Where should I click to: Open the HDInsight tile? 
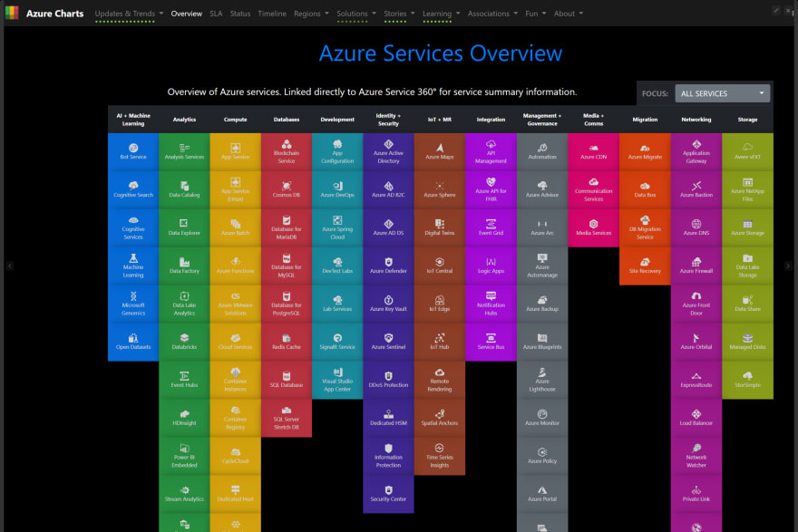[x=184, y=418]
